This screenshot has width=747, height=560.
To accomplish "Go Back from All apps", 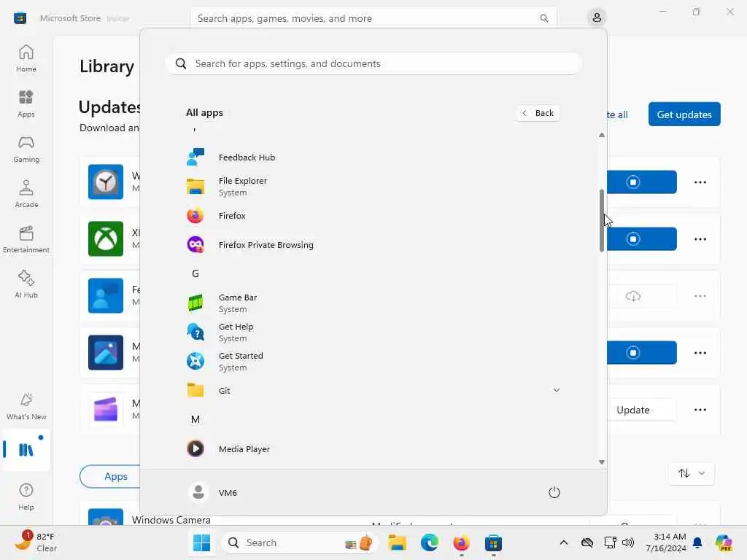I will click(538, 113).
